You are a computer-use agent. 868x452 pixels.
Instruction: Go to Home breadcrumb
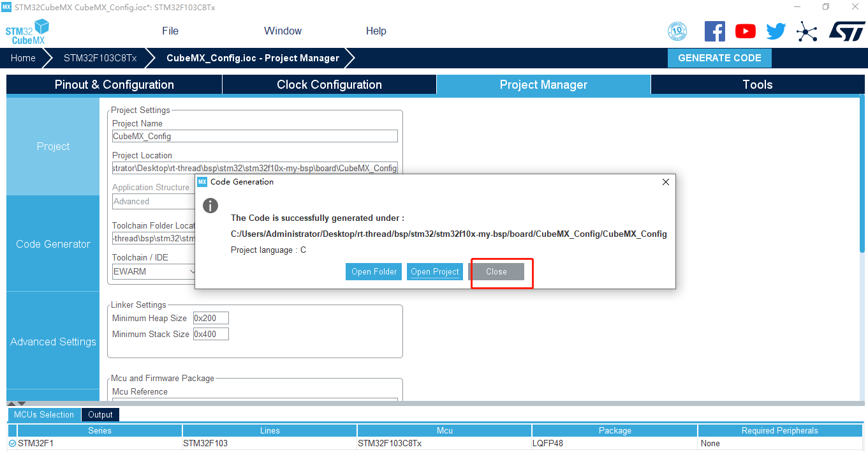[23, 58]
